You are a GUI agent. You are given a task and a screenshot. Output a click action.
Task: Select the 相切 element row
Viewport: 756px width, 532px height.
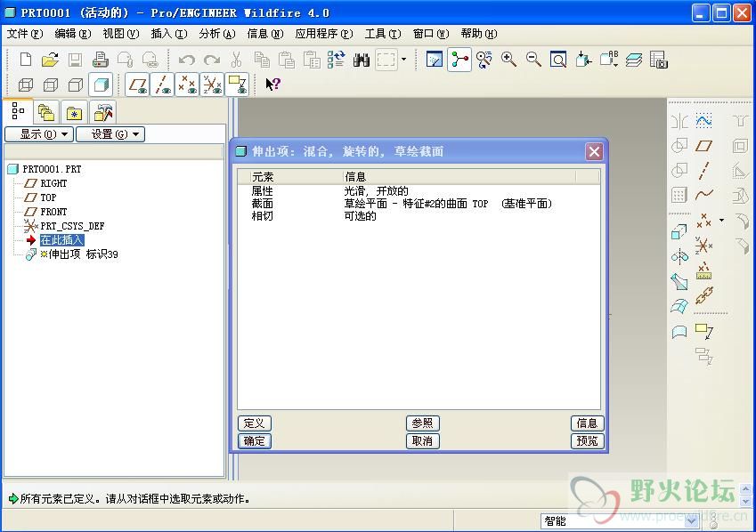419,216
